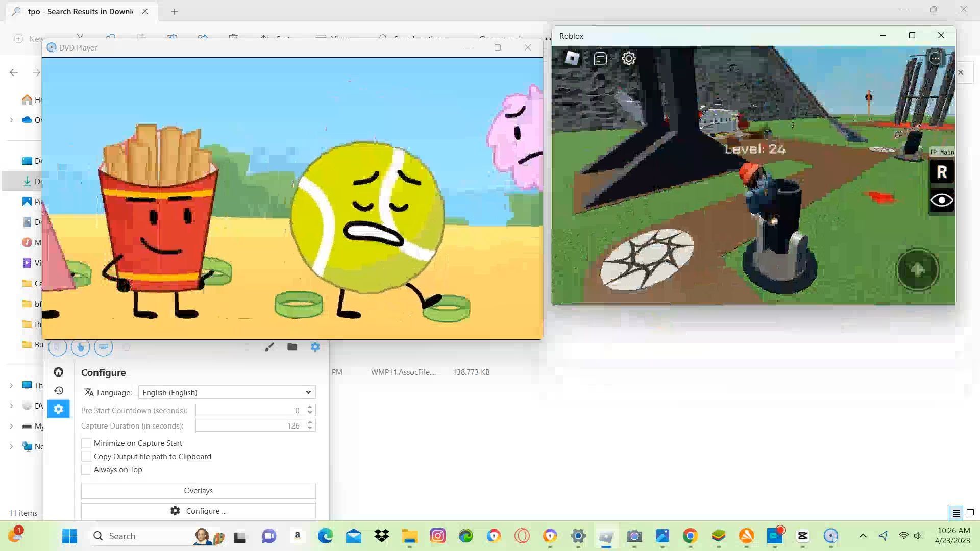Expand This PC tree node
The width and height of the screenshot is (980, 551).
(x=11, y=385)
